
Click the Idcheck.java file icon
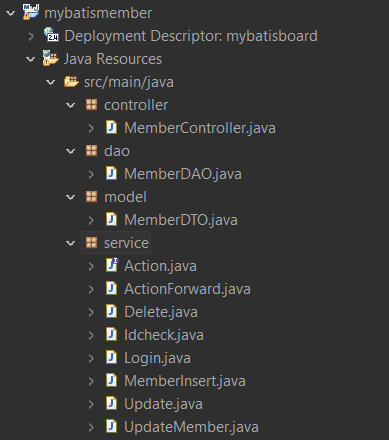tap(111, 334)
